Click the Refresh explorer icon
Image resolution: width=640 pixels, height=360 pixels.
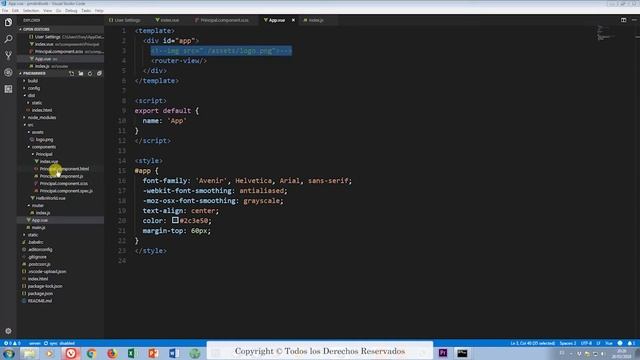pyautogui.click(x=90, y=73)
